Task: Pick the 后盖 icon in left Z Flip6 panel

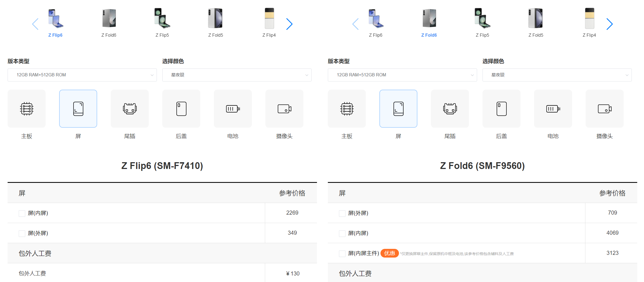Action: tap(181, 109)
